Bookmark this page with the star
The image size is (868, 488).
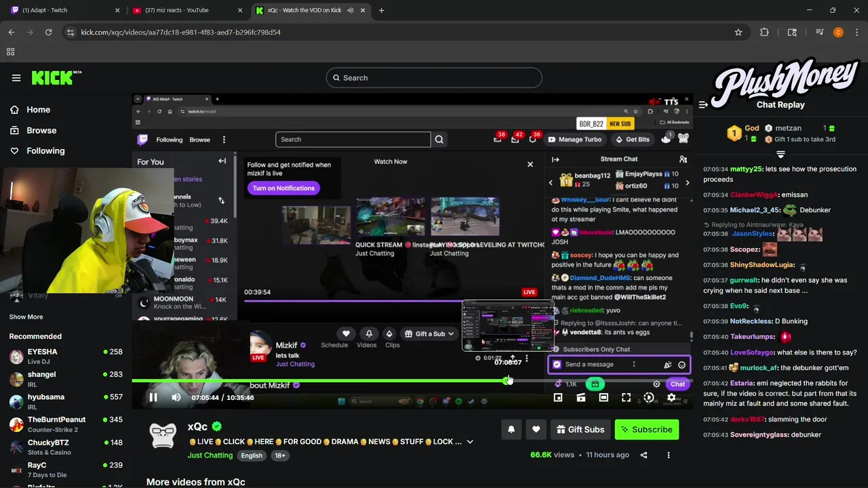click(738, 32)
